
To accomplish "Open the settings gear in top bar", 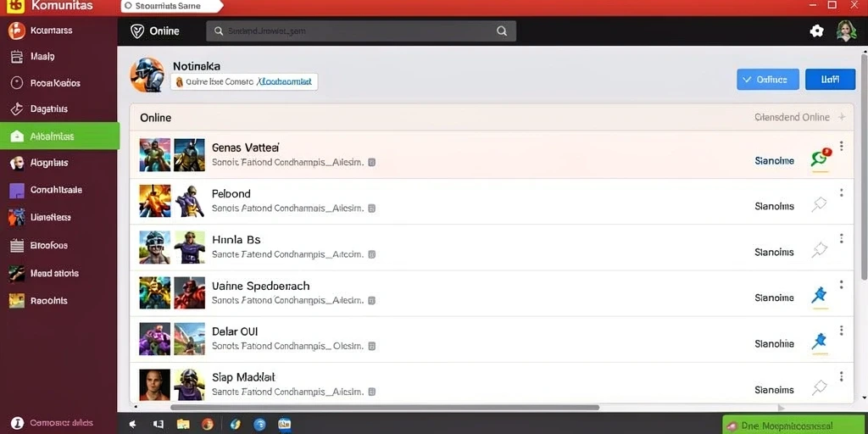I will coord(816,31).
